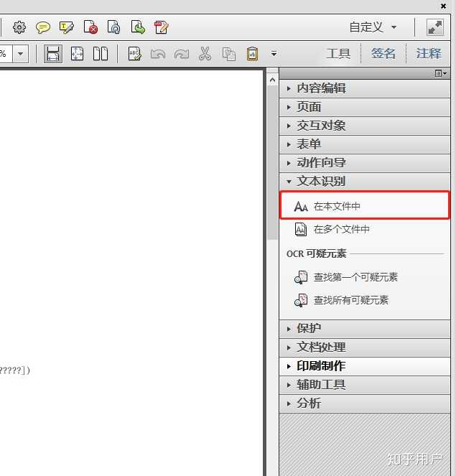Viewport: 456px width, 476px height.
Task: Expand the 分析 section
Action: coord(364,403)
